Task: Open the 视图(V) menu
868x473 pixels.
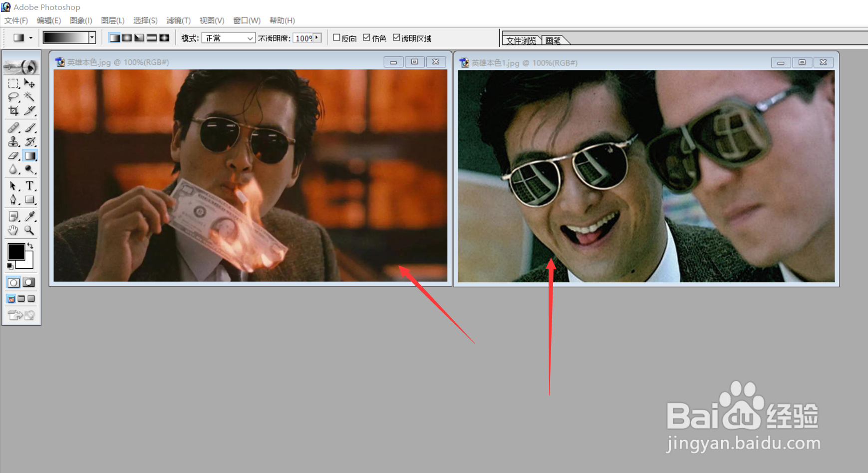Action: [x=212, y=20]
